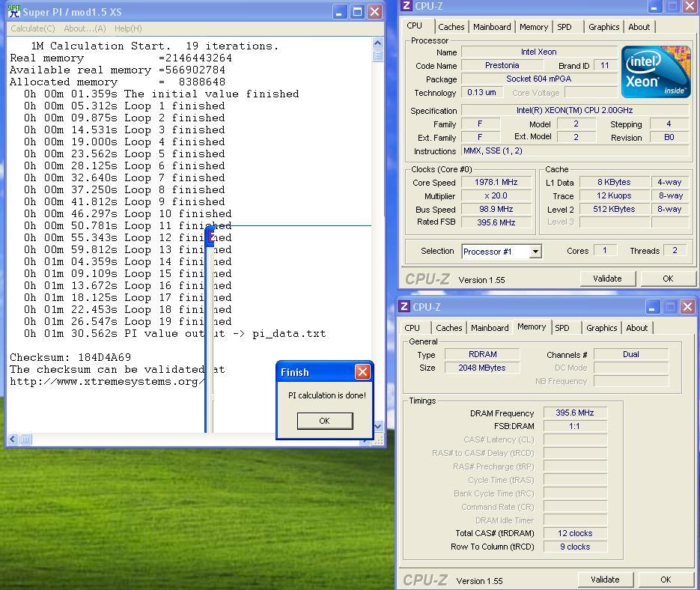Click Validate in top CPU-Z window
The image size is (700, 590).
[x=607, y=279]
